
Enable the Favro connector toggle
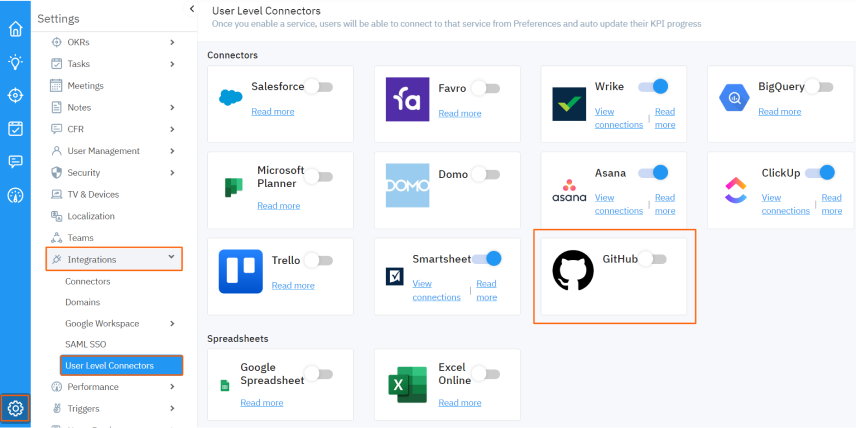[485, 88]
